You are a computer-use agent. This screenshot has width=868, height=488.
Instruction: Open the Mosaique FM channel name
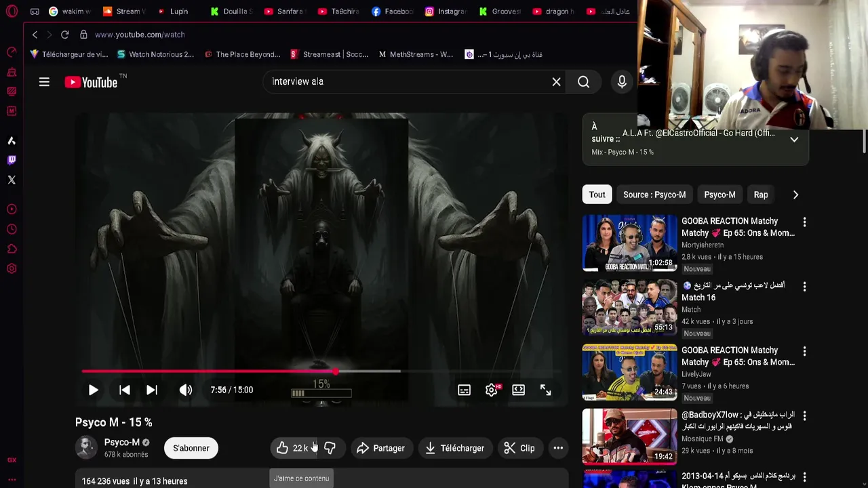702,439
